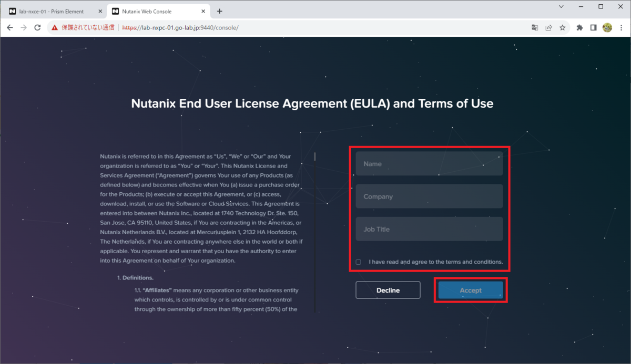Image resolution: width=631 pixels, height=364 pixels.
Task: Open the tab search chevron
Action: pyautogui.click(x=561, y=7)
